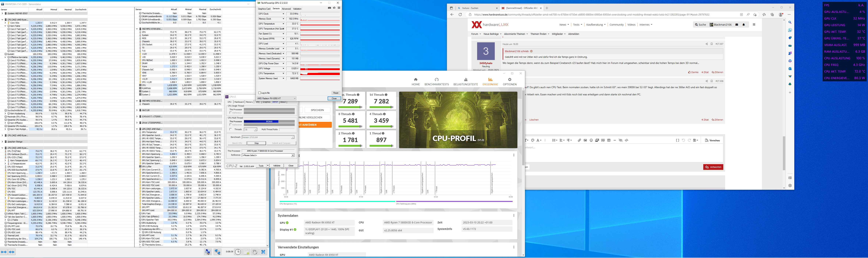Switch to the GPU-Z Advanced tab
Image resolution: width=868 pixels, height=258 pixels.
pyautogui.click(x=286, y=9)
